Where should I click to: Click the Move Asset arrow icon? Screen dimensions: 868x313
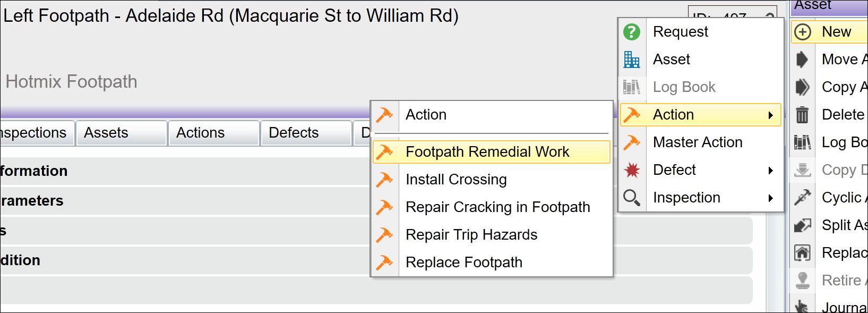pyautogui.click(x=802, y=60)
